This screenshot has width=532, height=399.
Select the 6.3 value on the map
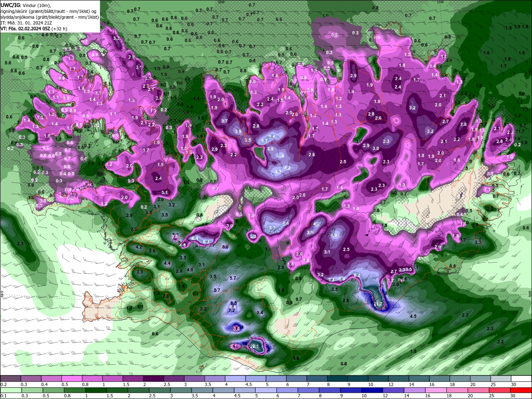(206, 241)
